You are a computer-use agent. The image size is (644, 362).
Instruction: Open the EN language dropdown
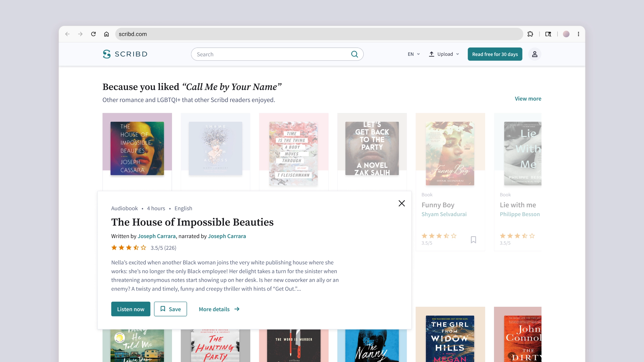414,54
